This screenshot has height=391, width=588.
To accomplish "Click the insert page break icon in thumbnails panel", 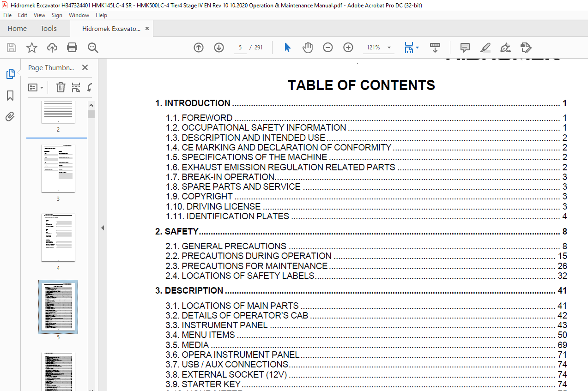I will (76, 87).
